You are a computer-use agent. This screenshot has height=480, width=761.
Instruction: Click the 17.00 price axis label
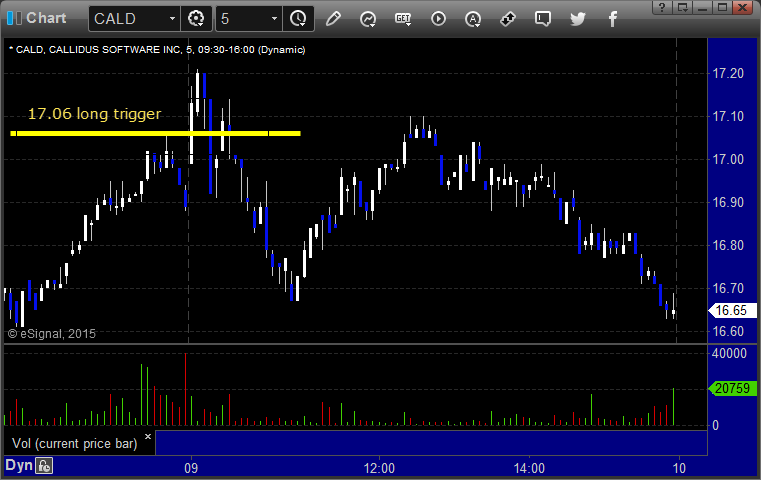click(728, 159)
